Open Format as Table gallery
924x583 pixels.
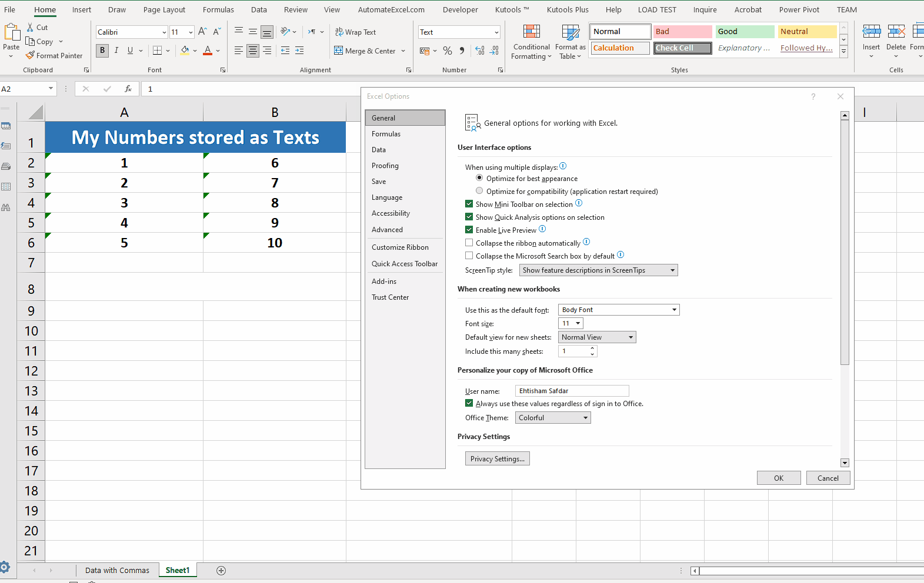click(x=570, y=42)
